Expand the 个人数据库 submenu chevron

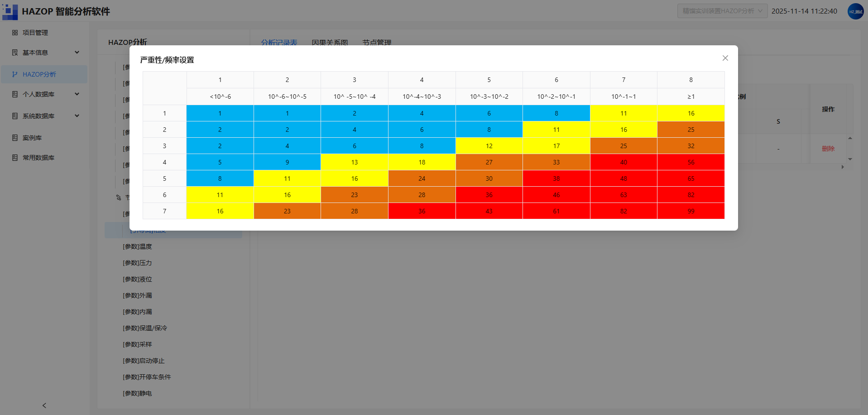[x=77, y=94]
